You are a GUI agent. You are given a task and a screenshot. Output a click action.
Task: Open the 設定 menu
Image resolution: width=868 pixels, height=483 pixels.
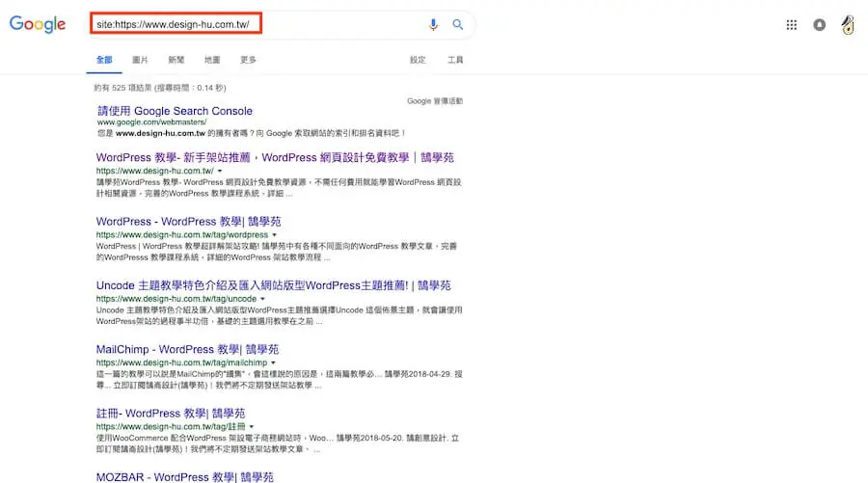pos(418,60)
